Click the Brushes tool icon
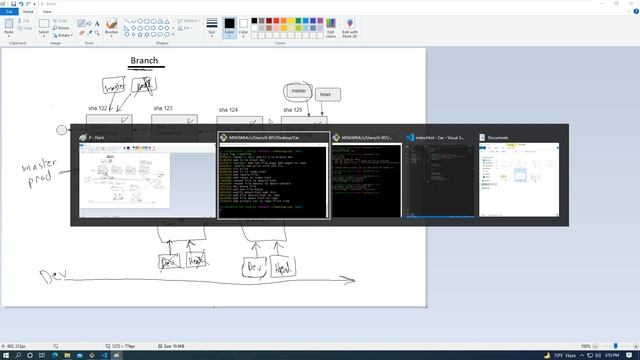Image resolution: width=640 pixels, height=360 pixels. pyautogui.click(x=111, y=24)
